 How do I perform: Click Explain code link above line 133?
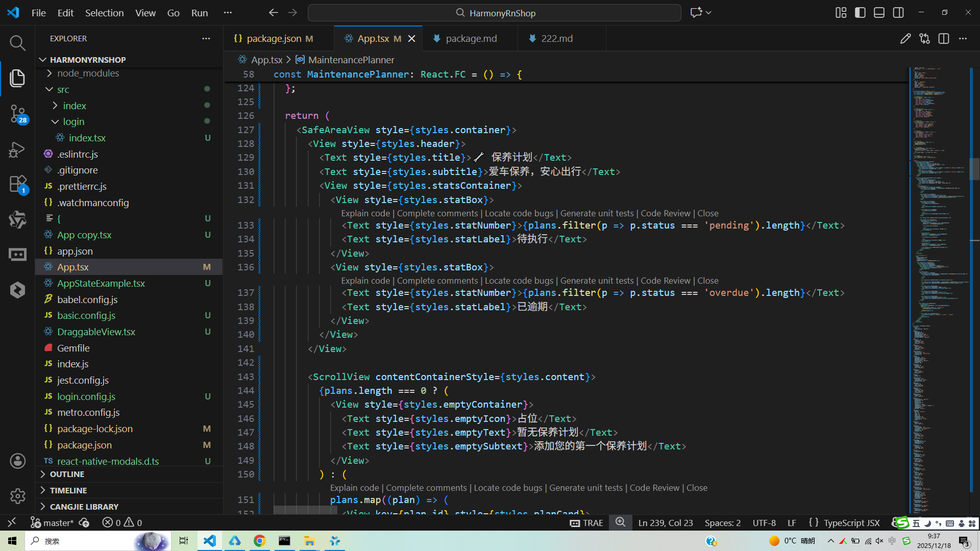tap(365, 213)
